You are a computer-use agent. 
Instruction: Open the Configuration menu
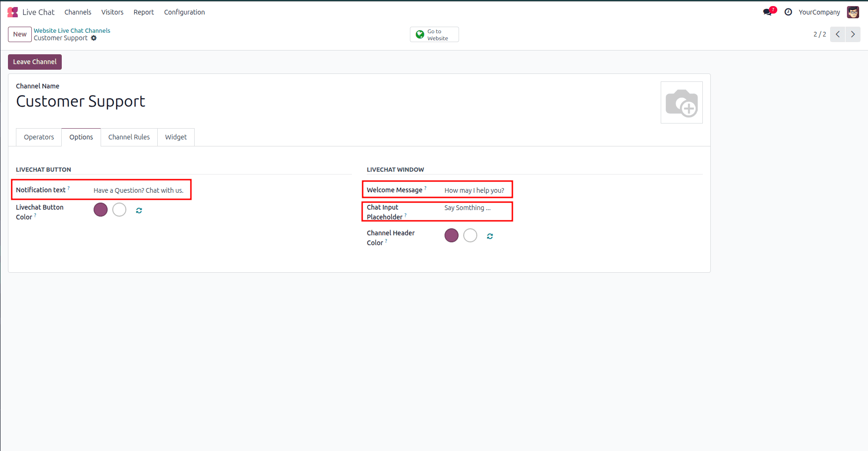pyautogui.click(x=184, y=12)
